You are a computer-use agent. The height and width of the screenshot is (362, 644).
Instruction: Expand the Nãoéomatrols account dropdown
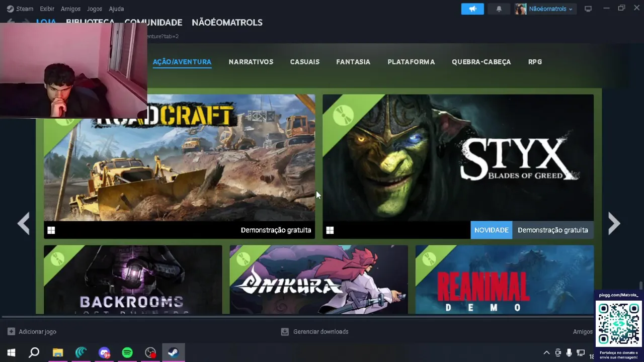(x=571, y=9)
